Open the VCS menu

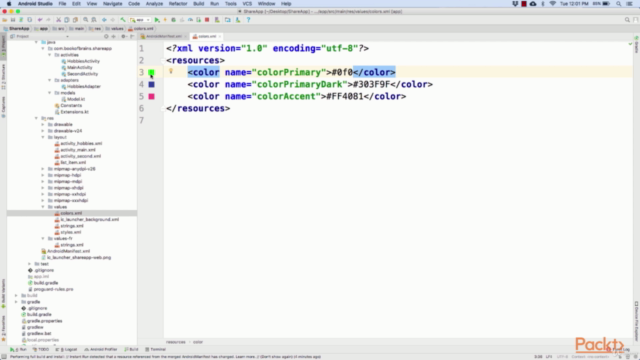[247, 4]
